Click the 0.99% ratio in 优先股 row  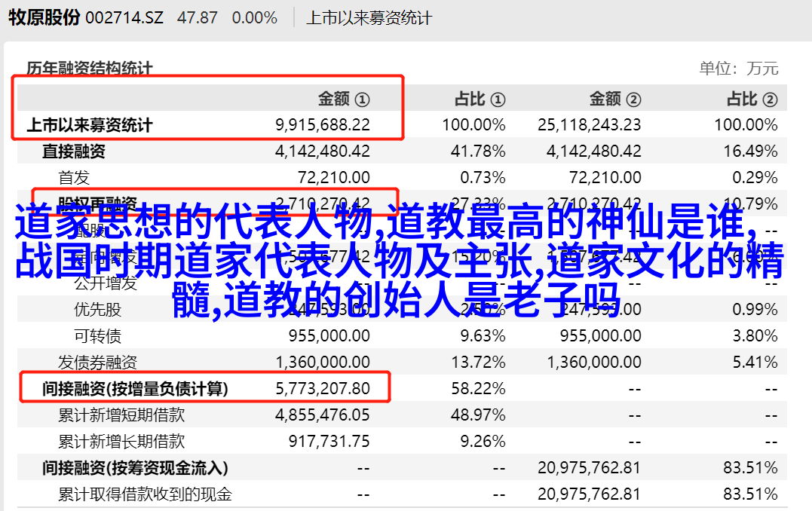pos(755,310)
